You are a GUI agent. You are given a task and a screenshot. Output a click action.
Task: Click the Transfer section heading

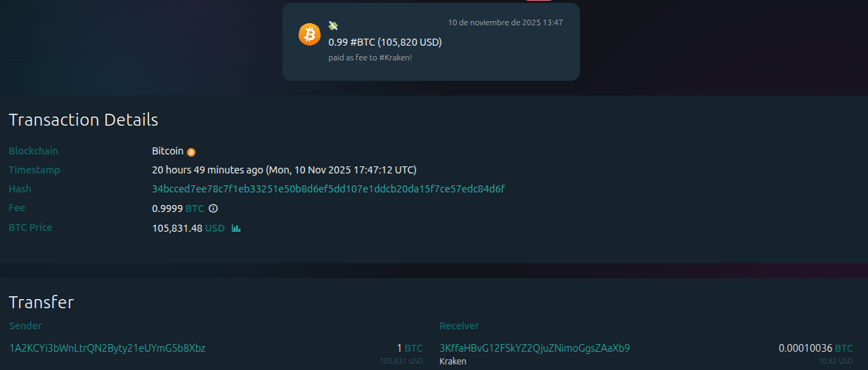[41, 303]
